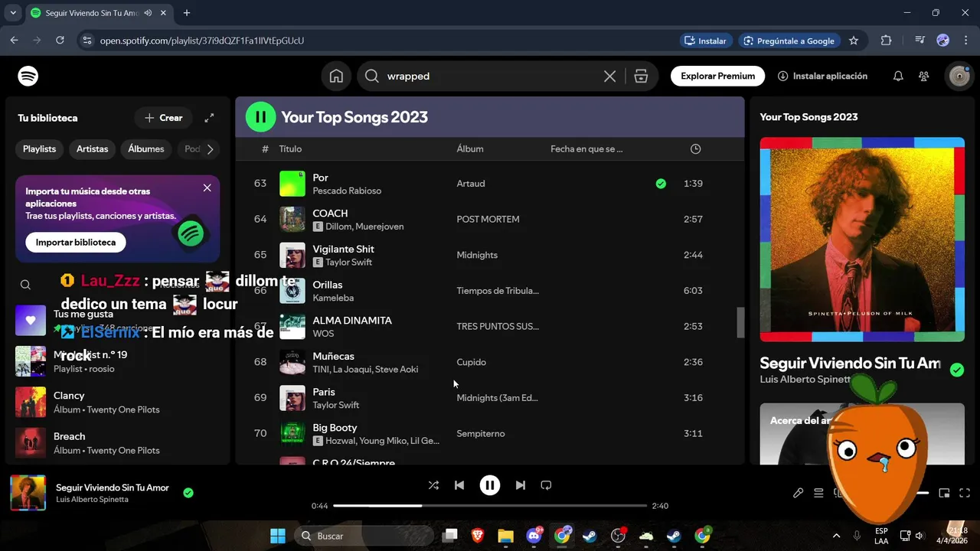Open Chrome extensions puzzle icon

tap(887, 41)
